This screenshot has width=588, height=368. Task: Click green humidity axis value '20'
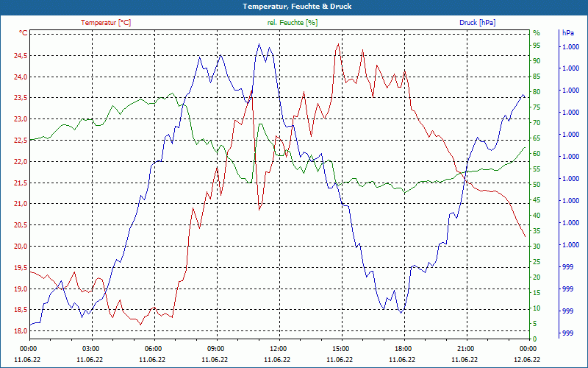[537, 277]
